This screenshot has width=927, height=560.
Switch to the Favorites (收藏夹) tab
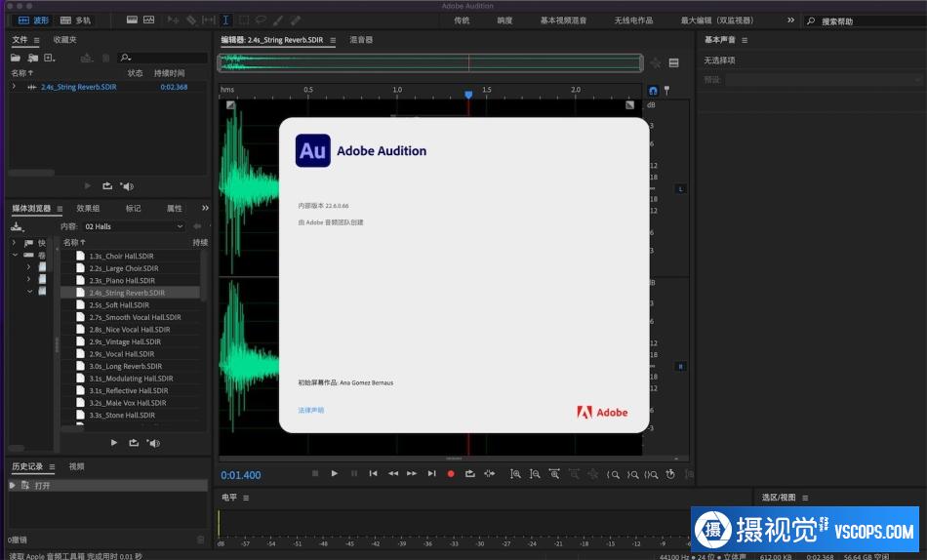(x=64, y=40)
